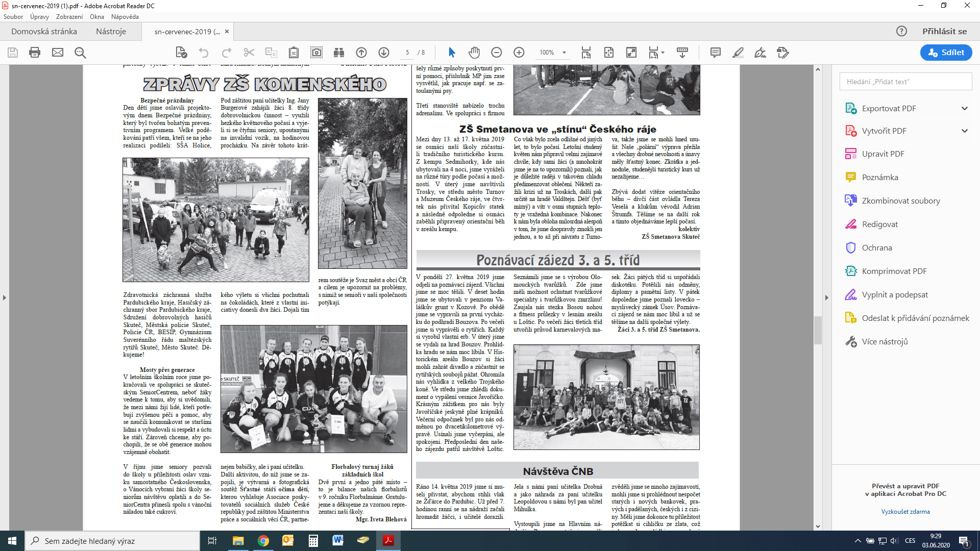
Task: Open Vyplnit a podepsat tool
Action: 887,294
